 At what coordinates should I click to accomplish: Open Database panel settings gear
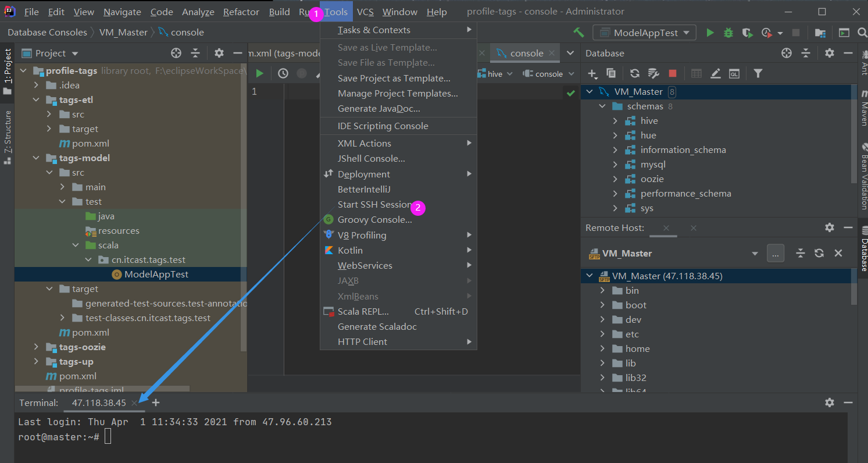830,53
